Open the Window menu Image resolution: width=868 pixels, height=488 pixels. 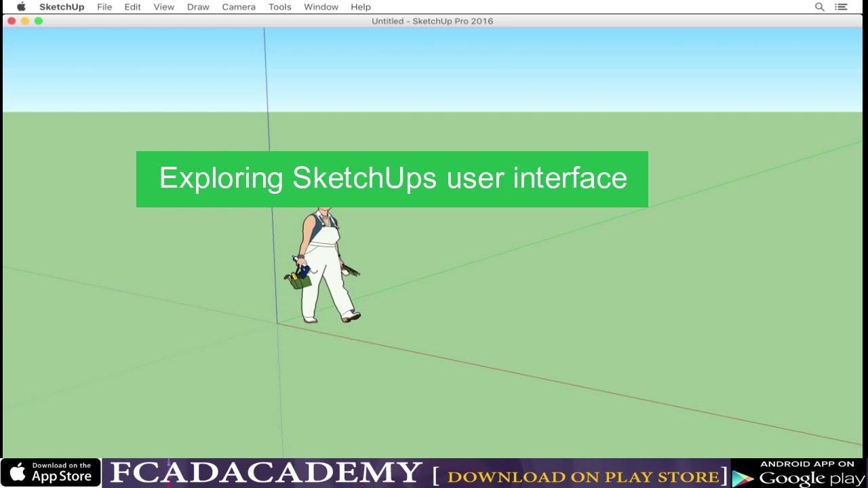321,7
